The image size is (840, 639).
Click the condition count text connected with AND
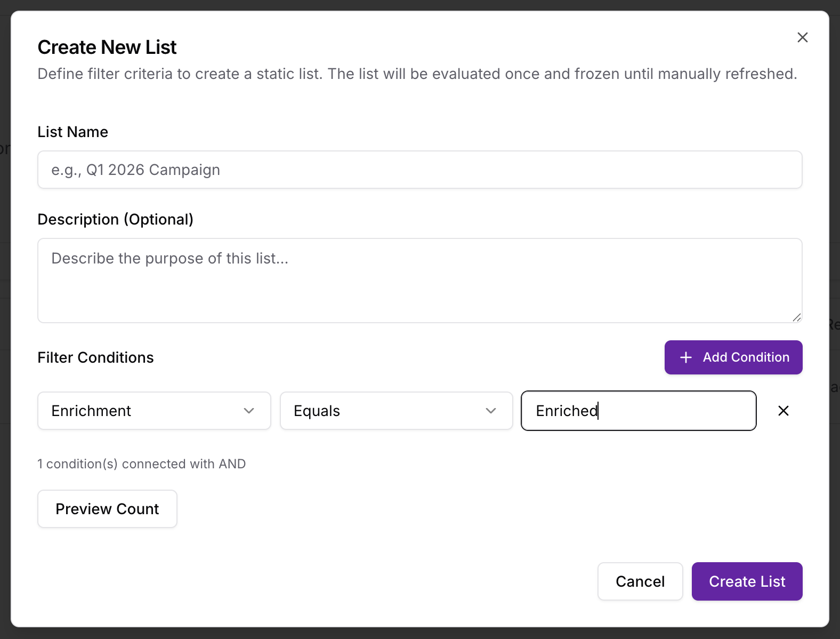(x=141, y=464)
